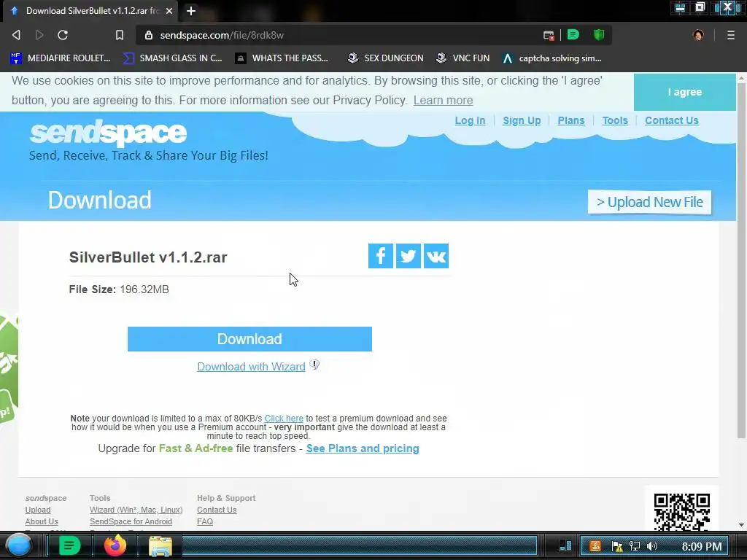747x560 pixels.
Task: Reload the sendspace page
Action: (x=63, y=35)
